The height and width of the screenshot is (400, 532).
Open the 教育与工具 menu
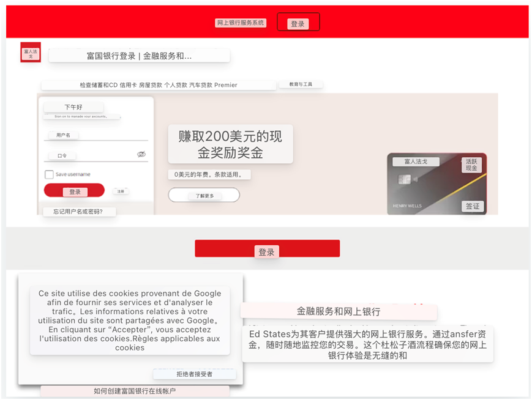(301, 84)
